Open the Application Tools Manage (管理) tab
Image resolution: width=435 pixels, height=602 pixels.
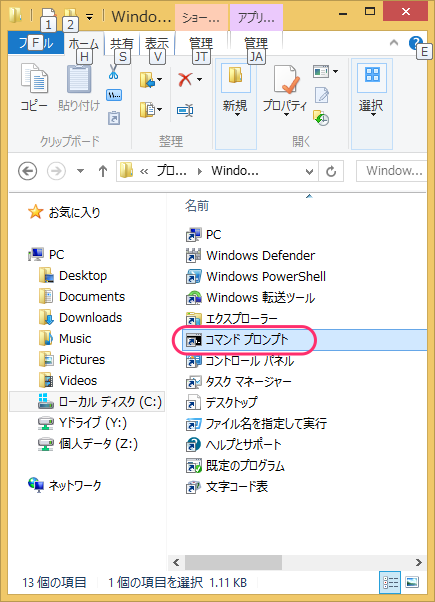[256, 43]
